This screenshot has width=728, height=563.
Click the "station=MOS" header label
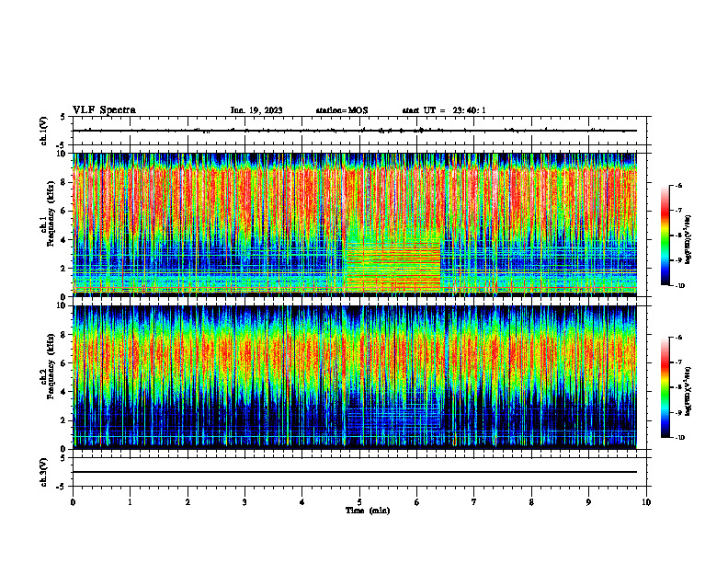[342, 110]
